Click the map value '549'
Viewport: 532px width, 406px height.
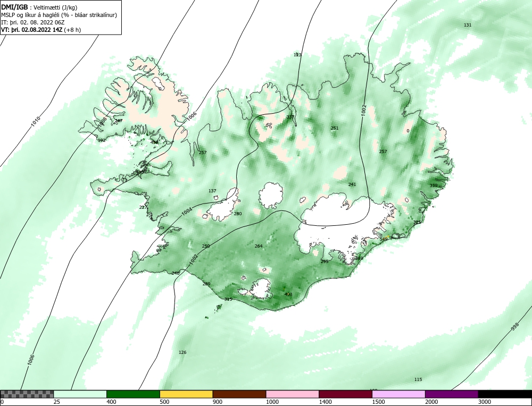384,239
